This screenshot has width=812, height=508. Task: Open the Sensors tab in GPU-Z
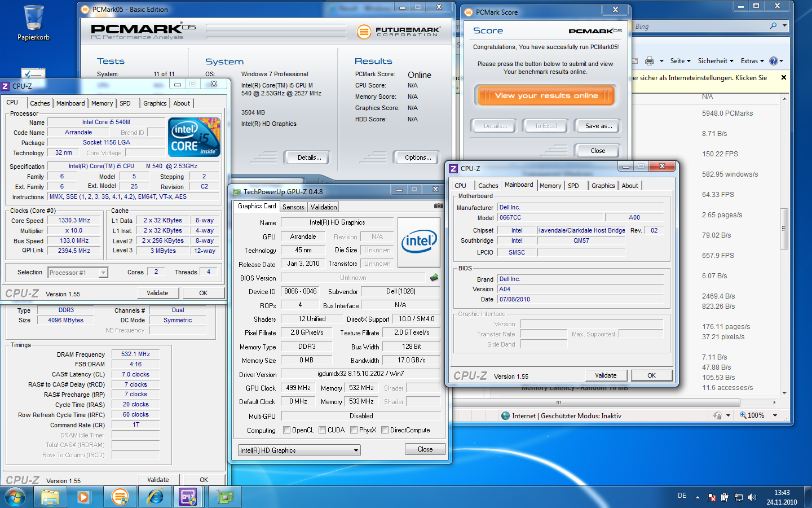(x=293, y=207)
